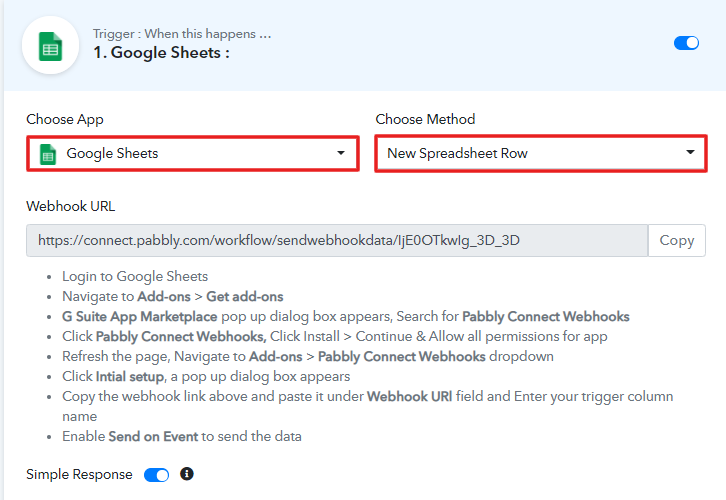Copy the webhook URL
The width and height of the screenshot is (726, 500).
[676, 240]
